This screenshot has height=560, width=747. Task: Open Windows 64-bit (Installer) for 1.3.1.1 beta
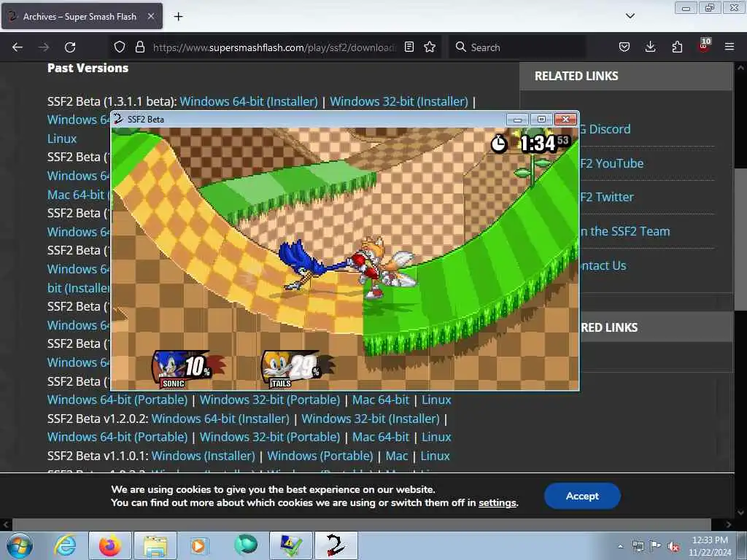point(249,101)
